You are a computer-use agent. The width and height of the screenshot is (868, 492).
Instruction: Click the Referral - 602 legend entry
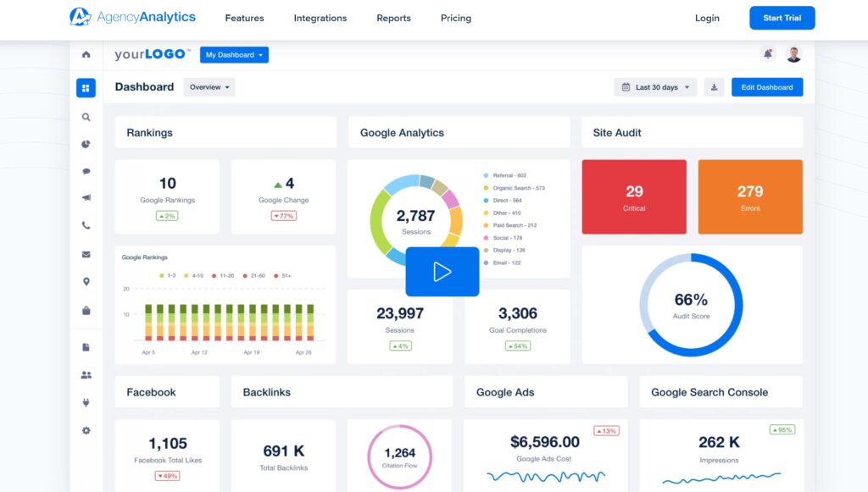[x=505, y=175]
